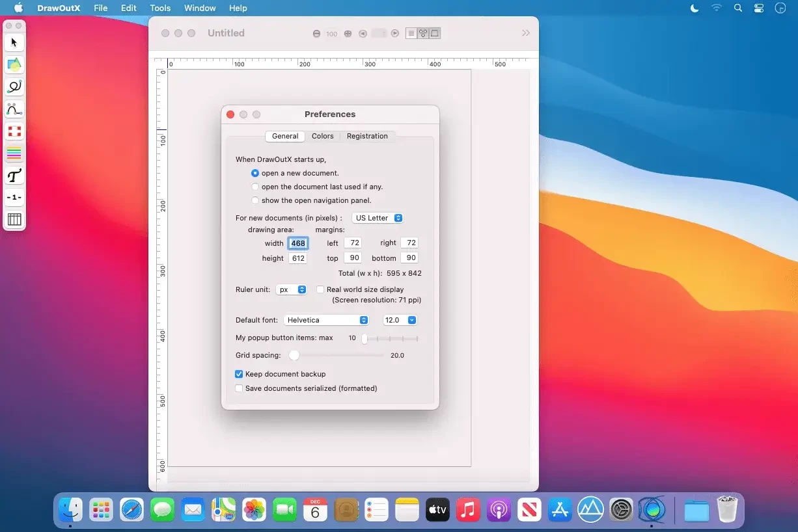Click the colored lines tool
Screen dimensions: 798x532
point(14,153)
